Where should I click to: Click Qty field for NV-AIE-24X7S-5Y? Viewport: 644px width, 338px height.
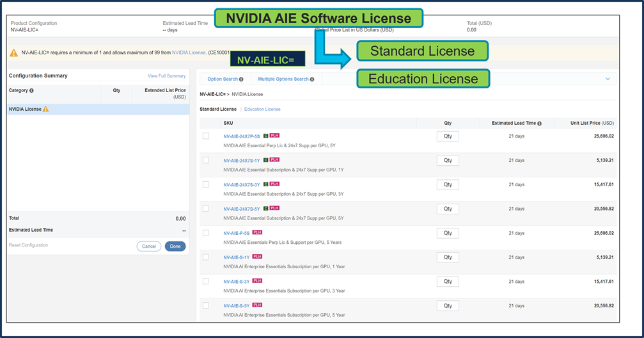coord(448,209)
